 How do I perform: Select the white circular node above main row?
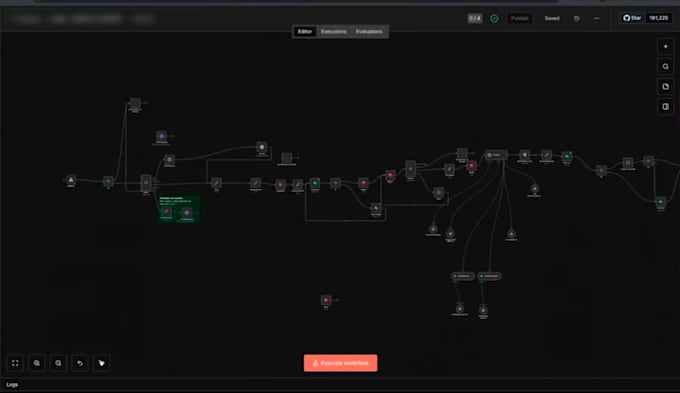click(262, 147)
